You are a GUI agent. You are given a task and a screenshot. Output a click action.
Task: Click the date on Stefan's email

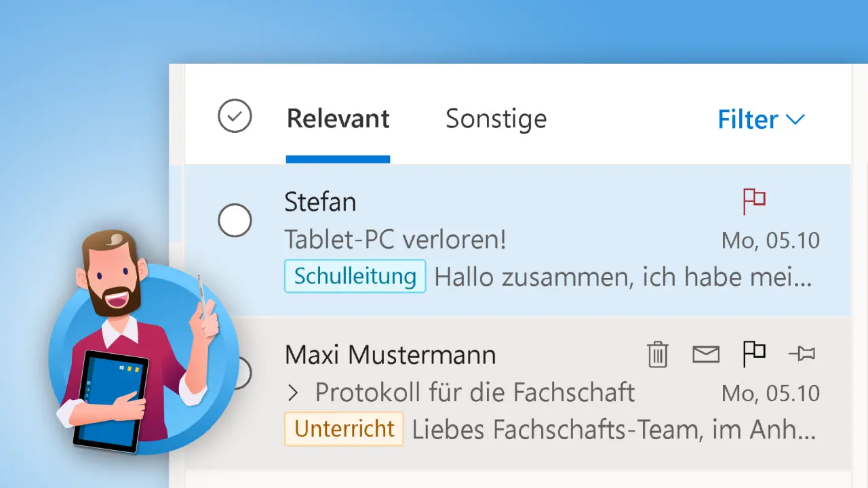coord(771,239)
